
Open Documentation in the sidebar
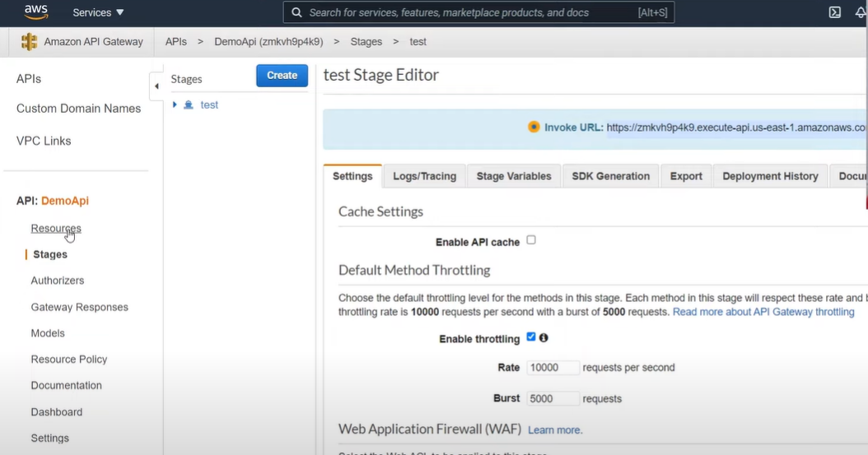67,385
